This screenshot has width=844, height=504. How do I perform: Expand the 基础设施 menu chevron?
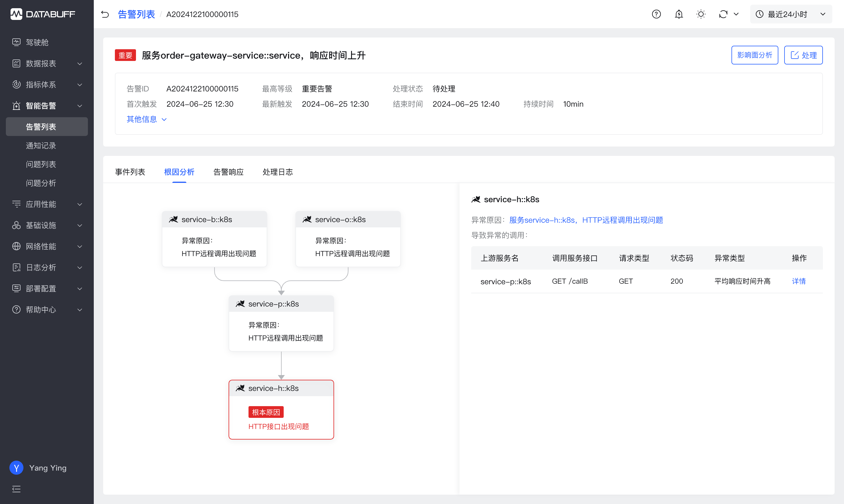80,225
